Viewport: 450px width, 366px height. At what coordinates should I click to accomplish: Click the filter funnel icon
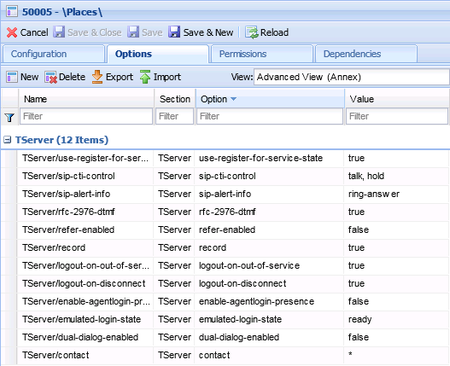tap(9, 117)
